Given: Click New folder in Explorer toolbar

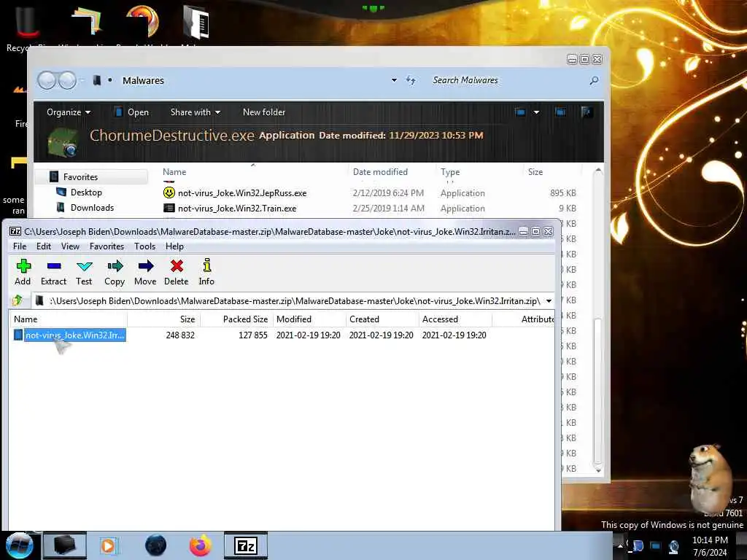Looking at the screenshot, I should tap(264, 112).
